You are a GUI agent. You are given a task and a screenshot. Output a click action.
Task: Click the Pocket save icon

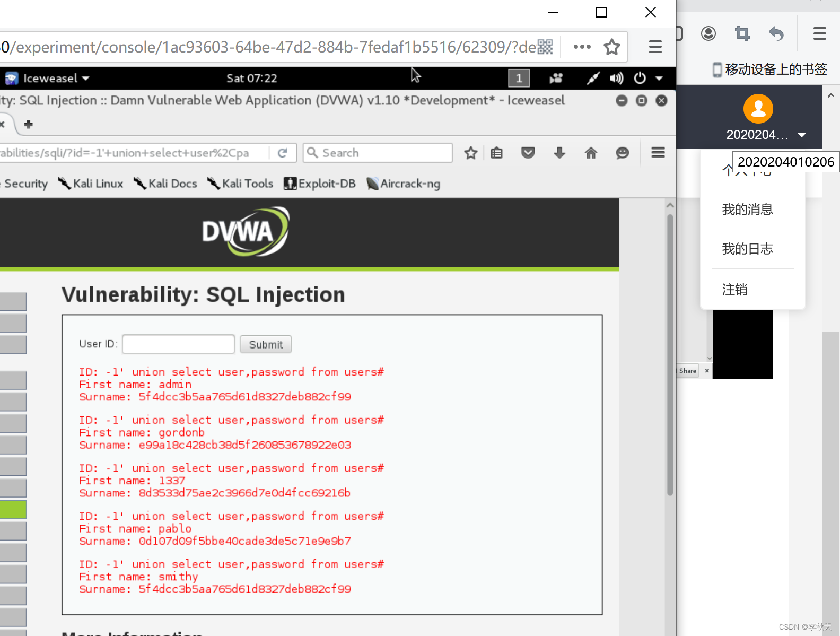point(528,153)
